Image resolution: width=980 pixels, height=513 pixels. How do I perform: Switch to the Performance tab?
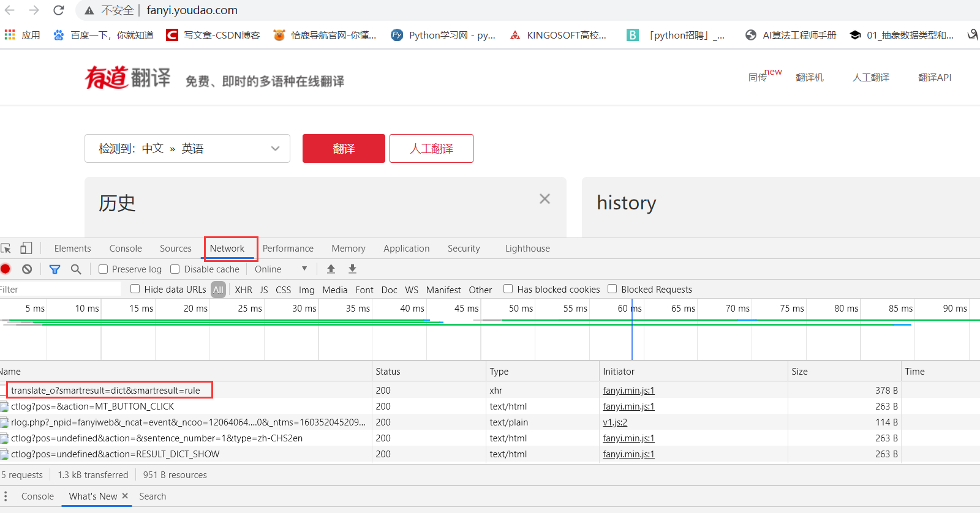(288, 248)
